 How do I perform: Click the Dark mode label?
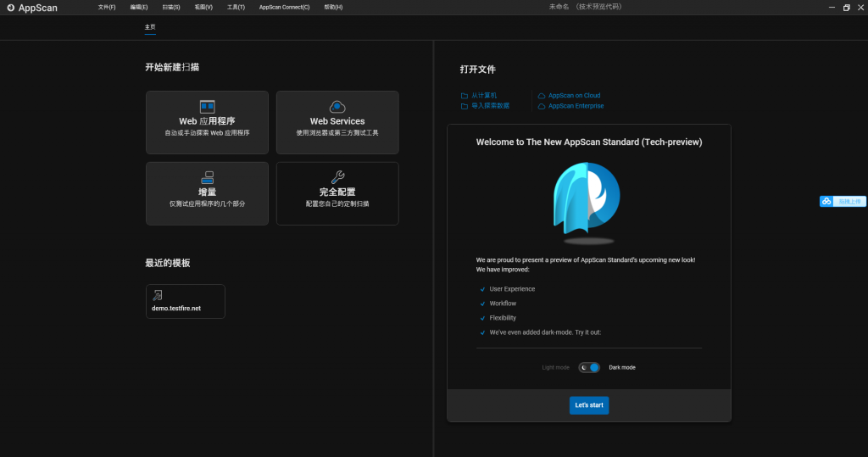point(622,367)
